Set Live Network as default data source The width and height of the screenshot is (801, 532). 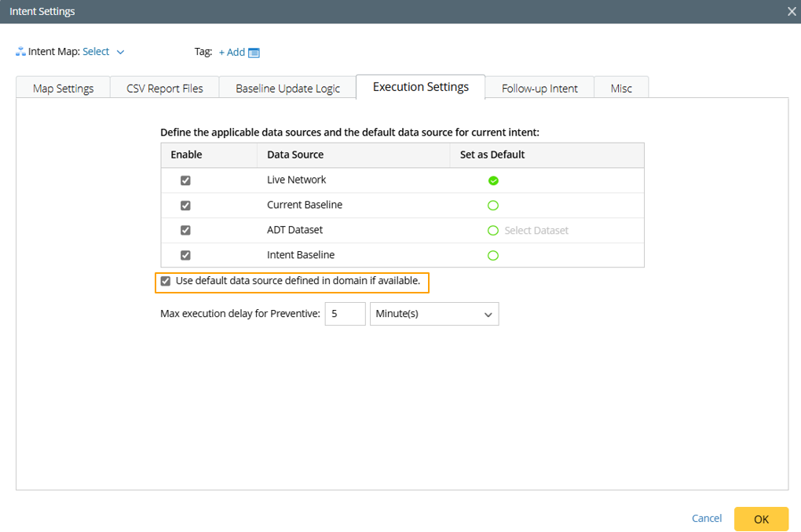pos(493,180)
